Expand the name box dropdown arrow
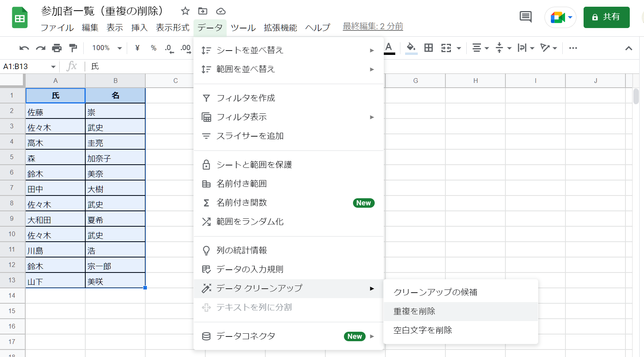This screenshot has width=644, height=357. [53, 67]
